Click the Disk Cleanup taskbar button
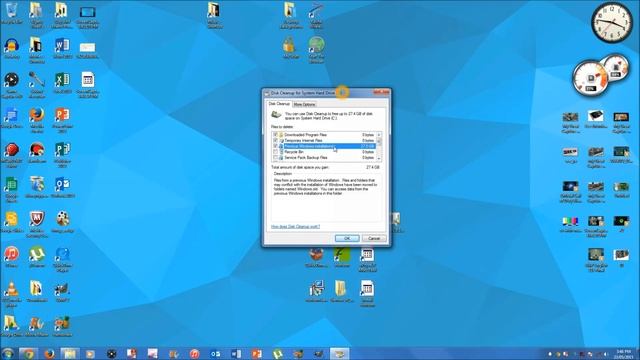 [340, 354]
